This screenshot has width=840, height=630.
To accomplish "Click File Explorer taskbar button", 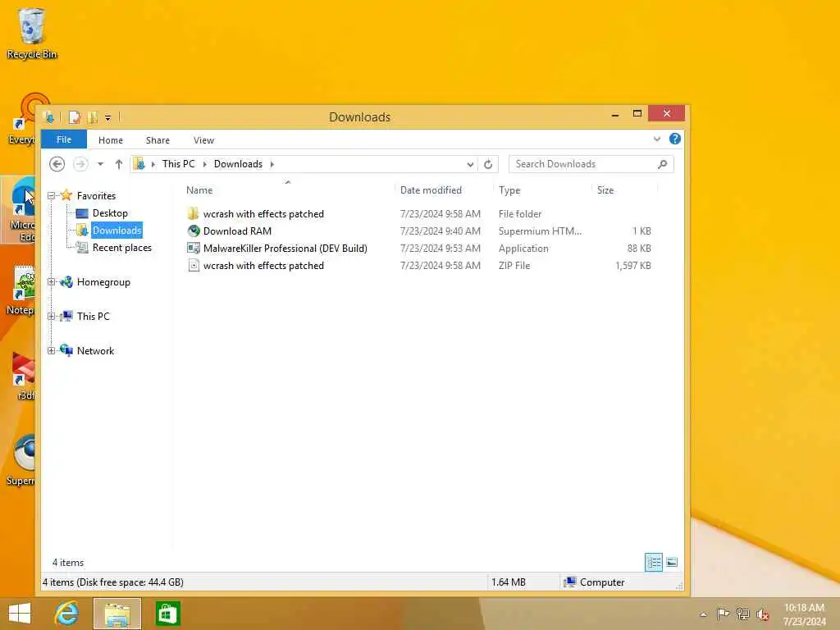I will click(117, 614).
